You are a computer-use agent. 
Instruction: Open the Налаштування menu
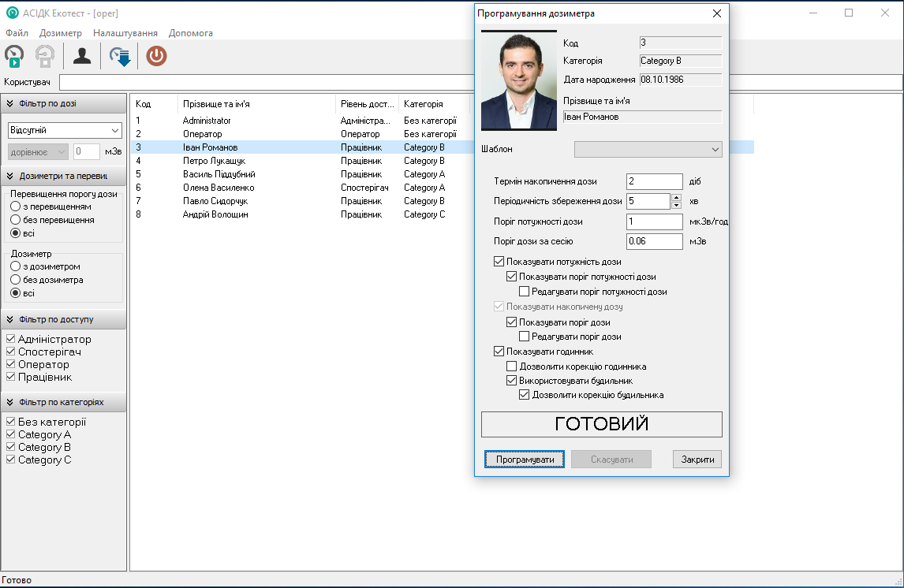click(125, 33)
